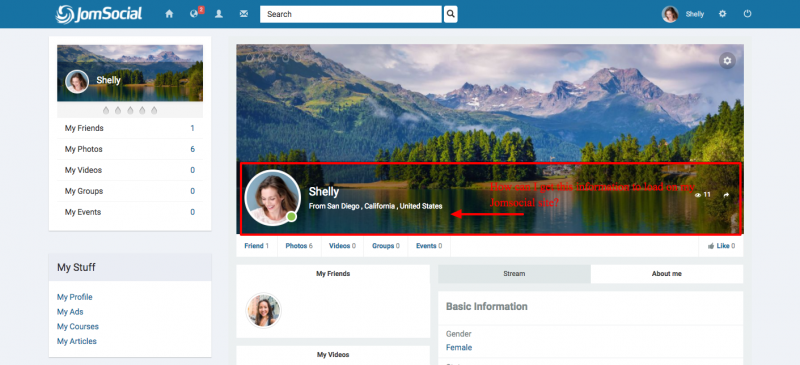
Task: Open My Courses link in My Stuff
Action: coord(78,327)
